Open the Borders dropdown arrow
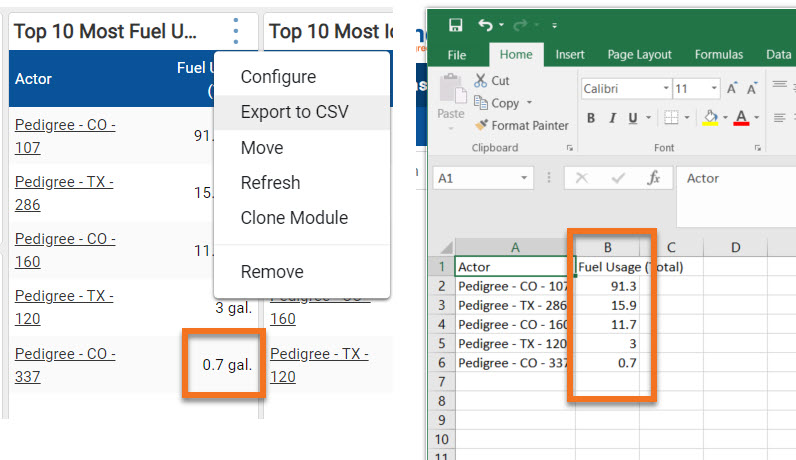Viewport: 796px width, 460px height. [687, 118]
